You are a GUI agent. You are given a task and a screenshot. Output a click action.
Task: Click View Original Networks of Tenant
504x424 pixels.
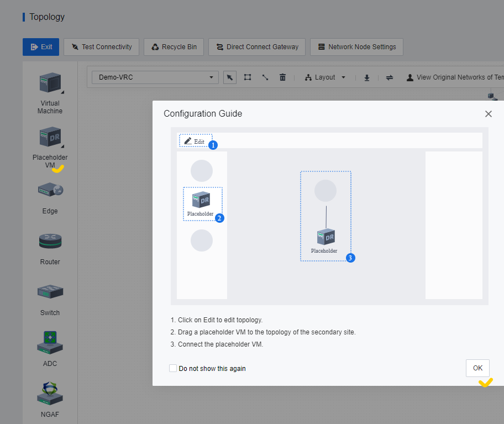click(x=455, y=77)
